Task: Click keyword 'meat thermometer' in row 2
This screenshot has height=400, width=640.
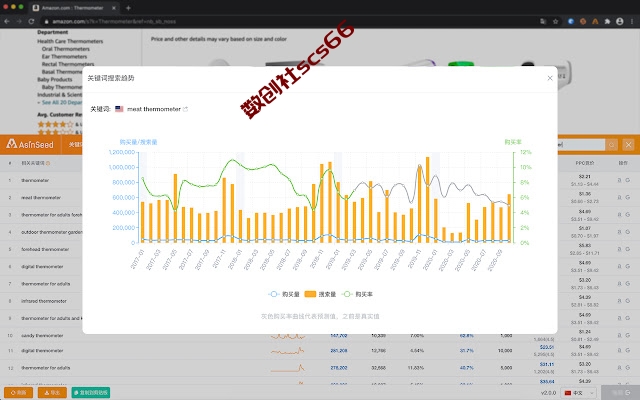Action: 41,198
